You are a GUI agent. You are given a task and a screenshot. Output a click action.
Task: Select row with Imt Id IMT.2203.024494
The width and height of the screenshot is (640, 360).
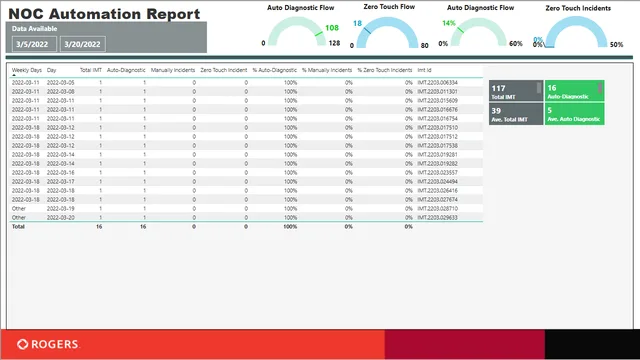point(246,181)
